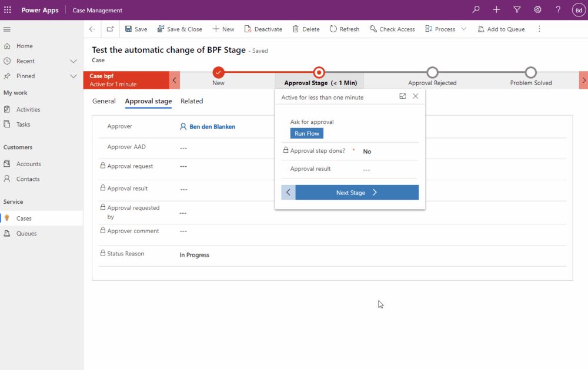Click the Status Reason In Progress value
Screen dimensions: 588x370
[x=194, y=255]
